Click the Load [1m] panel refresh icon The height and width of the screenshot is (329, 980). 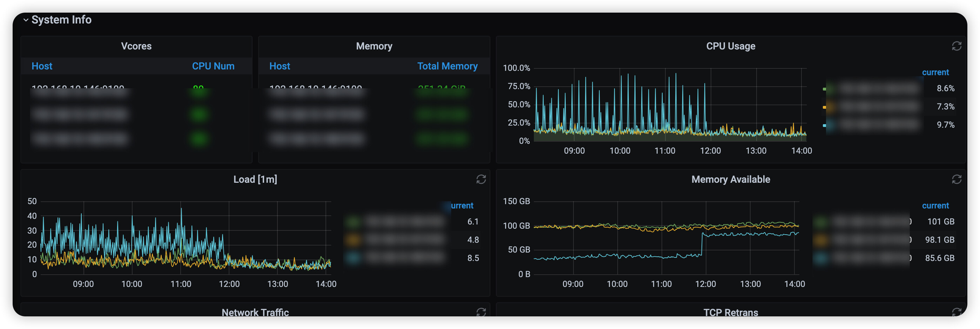[x=481, y=179]
